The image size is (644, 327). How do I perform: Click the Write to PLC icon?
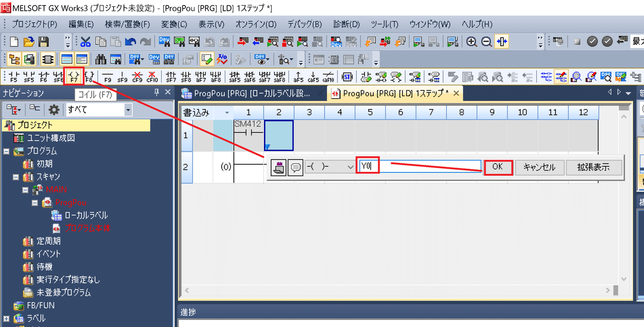[x=243, y=41]
